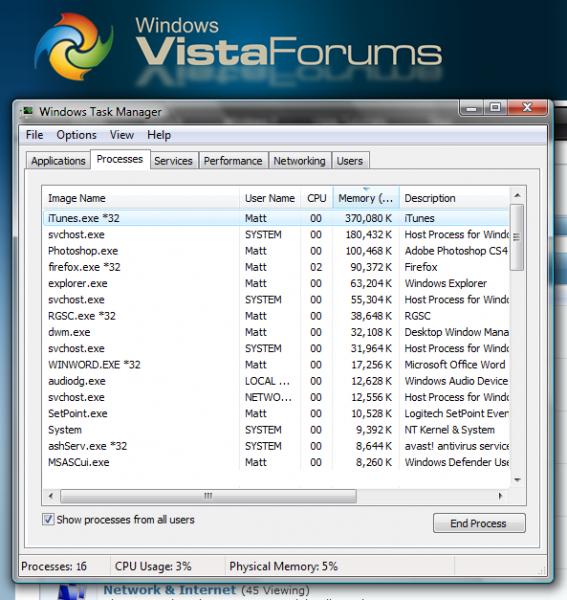Click the horizontal scrollbar thumb

(209, 496)
